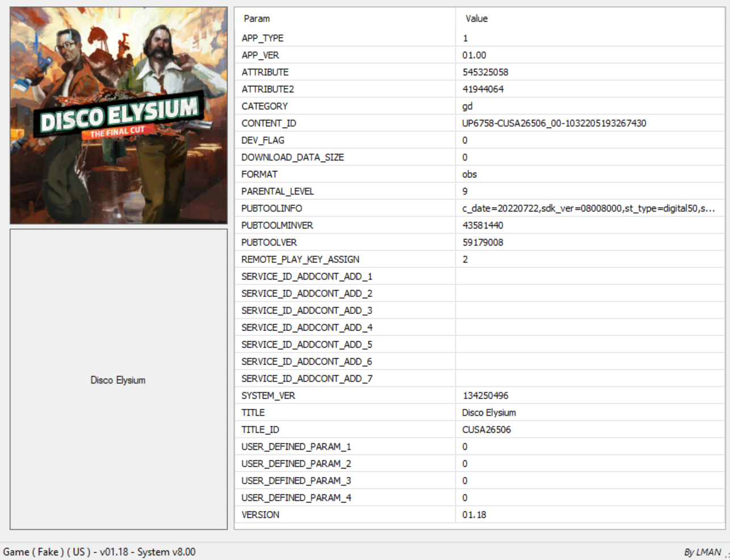Select the SERVICE_ID_ADDCONT_ADD_4 row

pyautogui.click(x=480, y=327)
